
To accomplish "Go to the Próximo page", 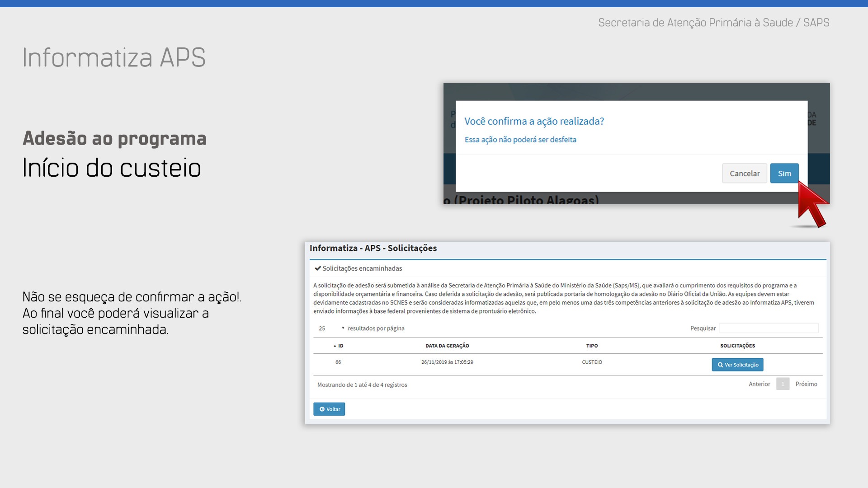I will click(806, 384).
